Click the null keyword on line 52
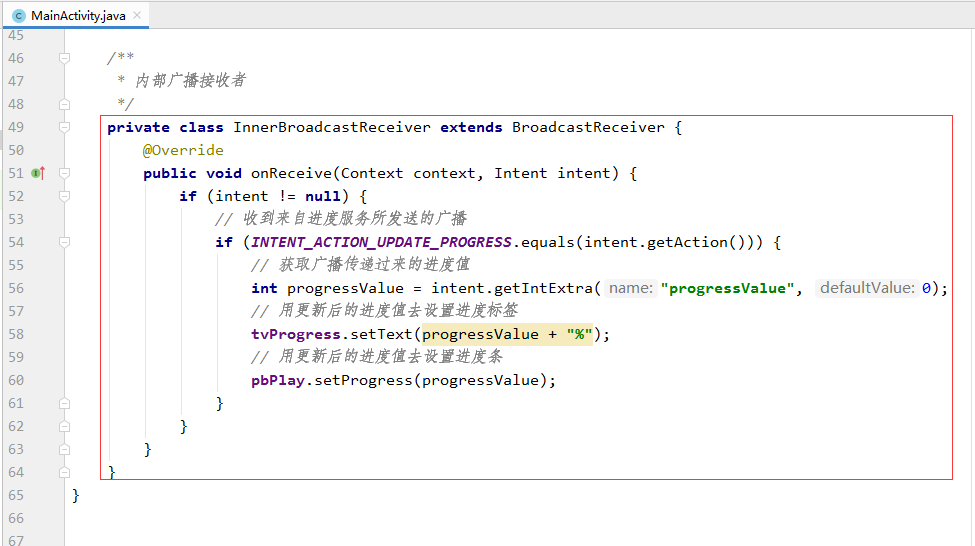Screen dimensions: 975x546 323,196
